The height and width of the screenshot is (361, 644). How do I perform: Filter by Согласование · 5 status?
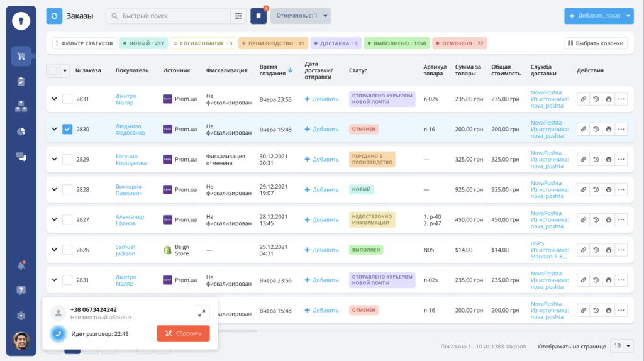[x=203, y=43]
